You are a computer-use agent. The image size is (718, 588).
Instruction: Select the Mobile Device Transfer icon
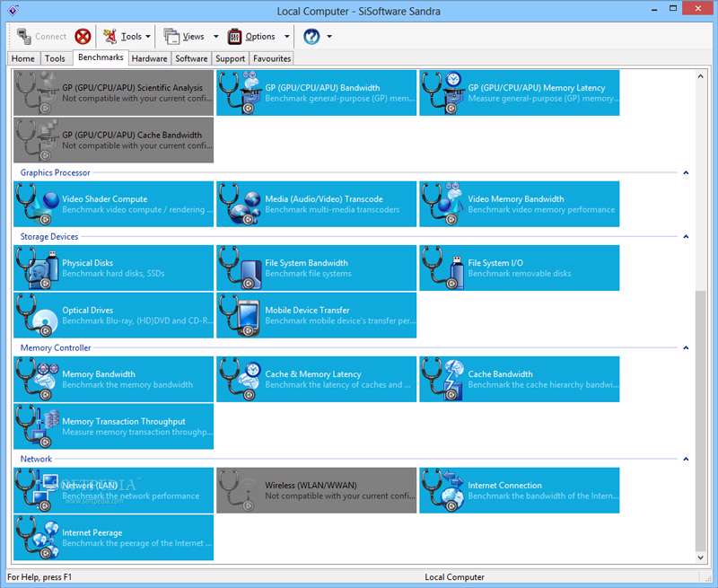point(241,315)
